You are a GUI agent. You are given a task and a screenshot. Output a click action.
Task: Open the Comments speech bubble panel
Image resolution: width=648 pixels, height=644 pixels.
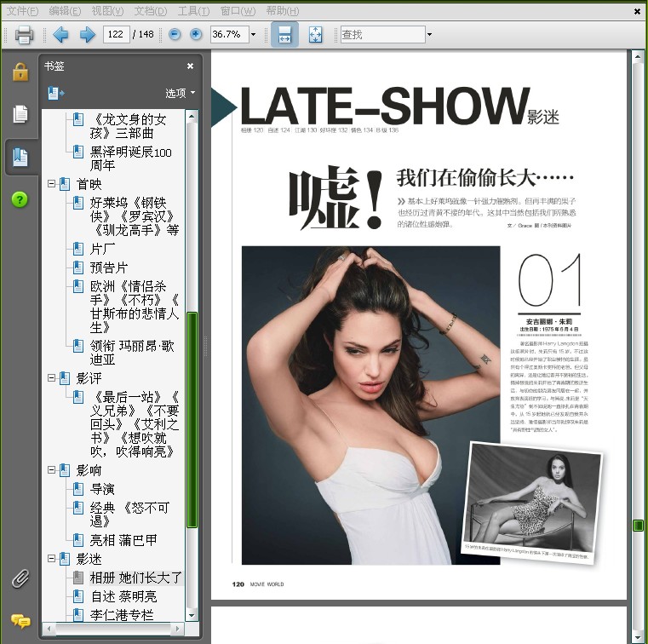[x=20, y=621]
